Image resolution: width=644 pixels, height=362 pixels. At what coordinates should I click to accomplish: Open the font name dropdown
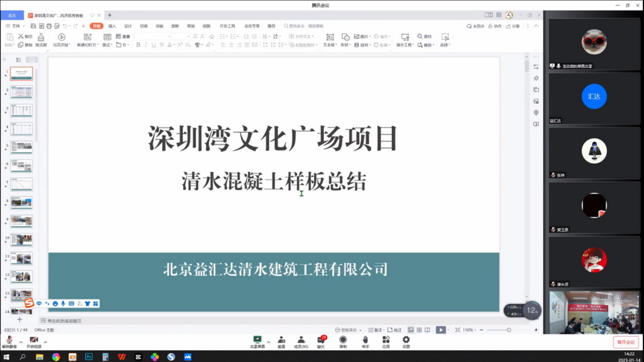coord(169,37)
